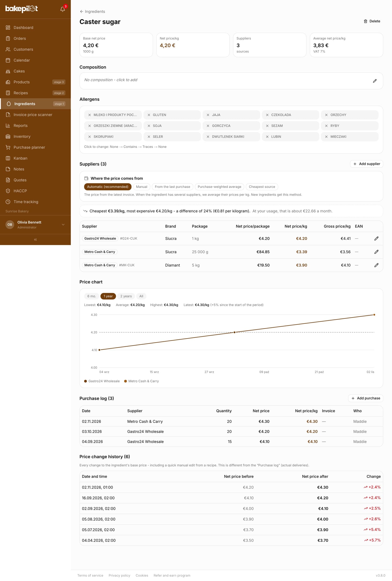The height and width of the screenshot is (581, 392).
Task: Click the Dashboard grid icon
Action: click(x=8, y=27)
